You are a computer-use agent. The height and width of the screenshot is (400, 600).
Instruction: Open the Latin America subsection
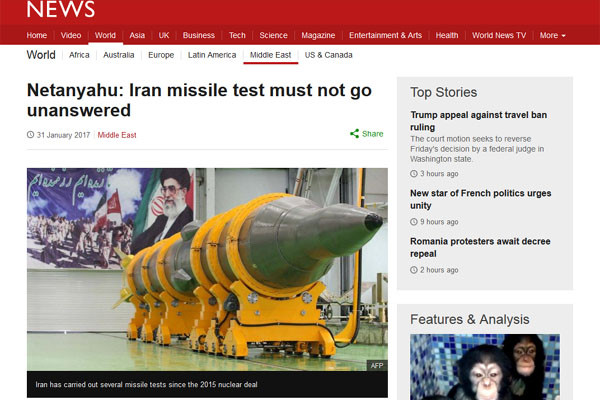pos(212,55)
